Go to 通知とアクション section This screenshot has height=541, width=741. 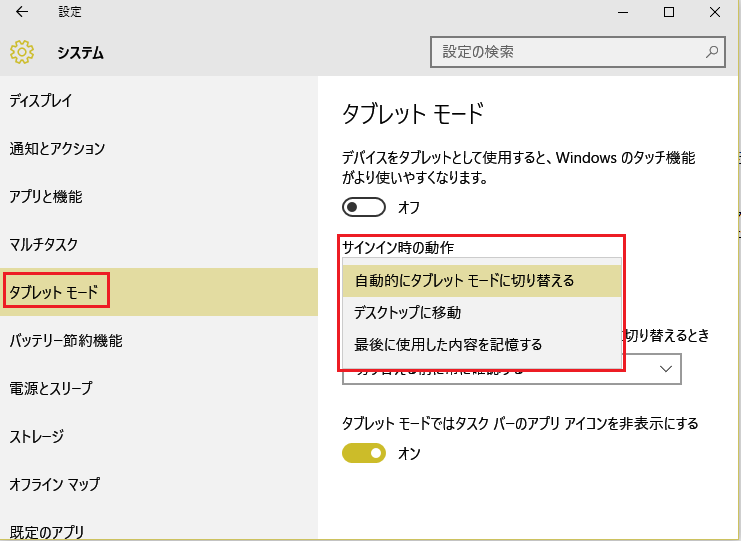point(57,149)
